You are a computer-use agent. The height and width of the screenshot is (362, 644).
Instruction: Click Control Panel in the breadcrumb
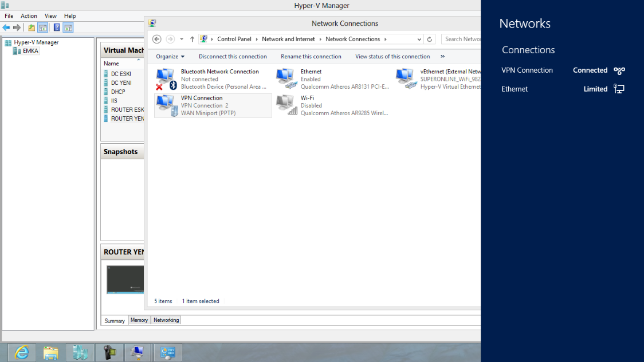[234, 39]
